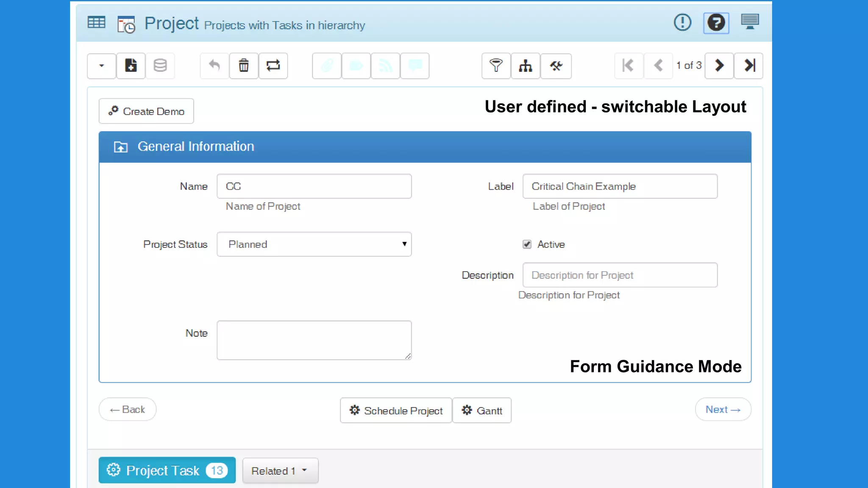The height and width of the screenshot is (488, 868).
Task: Click the new record document icon
Action: coord(131,66)
